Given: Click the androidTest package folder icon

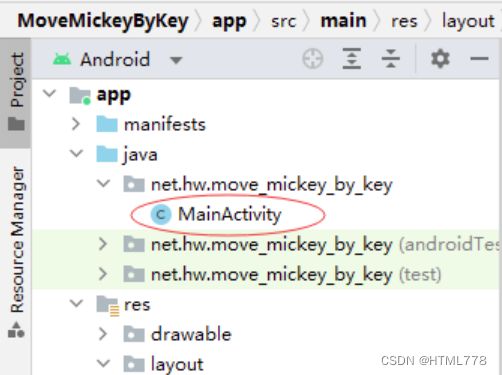Looking at the screenshot, I should (134, 244).
